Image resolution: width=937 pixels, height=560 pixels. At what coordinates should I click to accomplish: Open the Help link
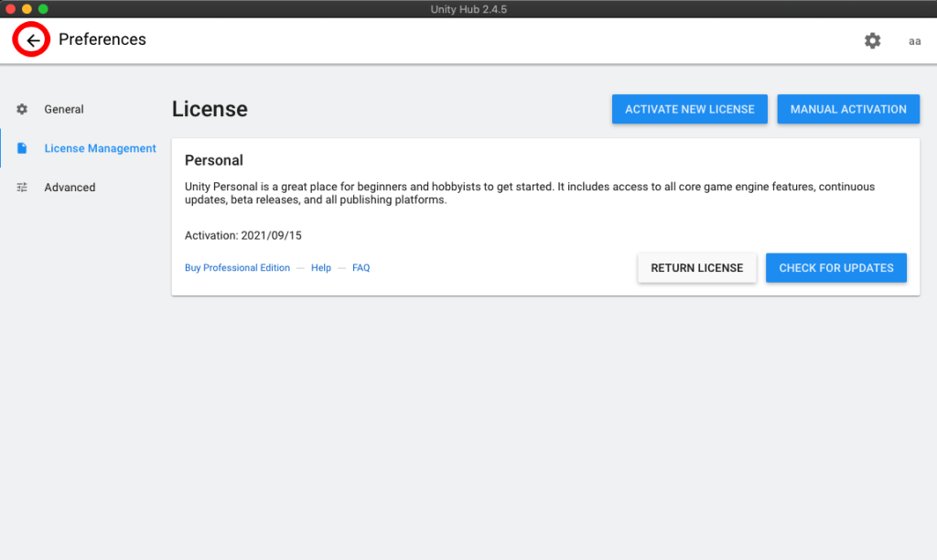(x=321, y=268)
